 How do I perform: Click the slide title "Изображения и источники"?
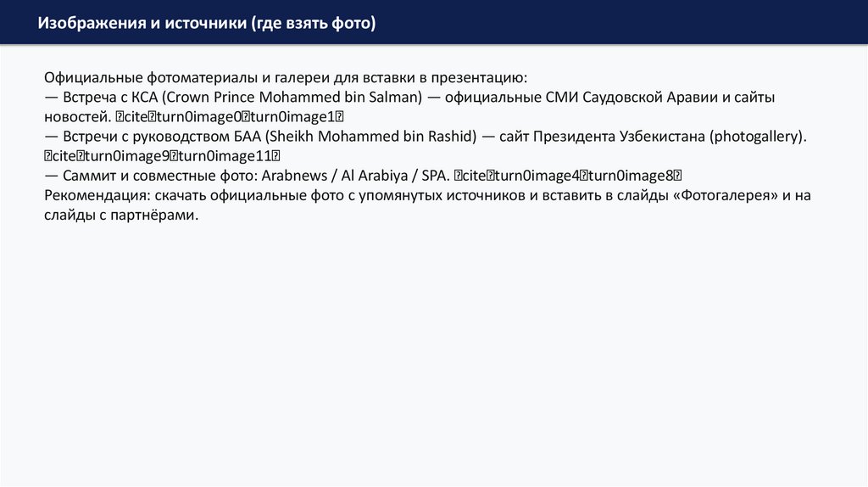coord(140,23)
